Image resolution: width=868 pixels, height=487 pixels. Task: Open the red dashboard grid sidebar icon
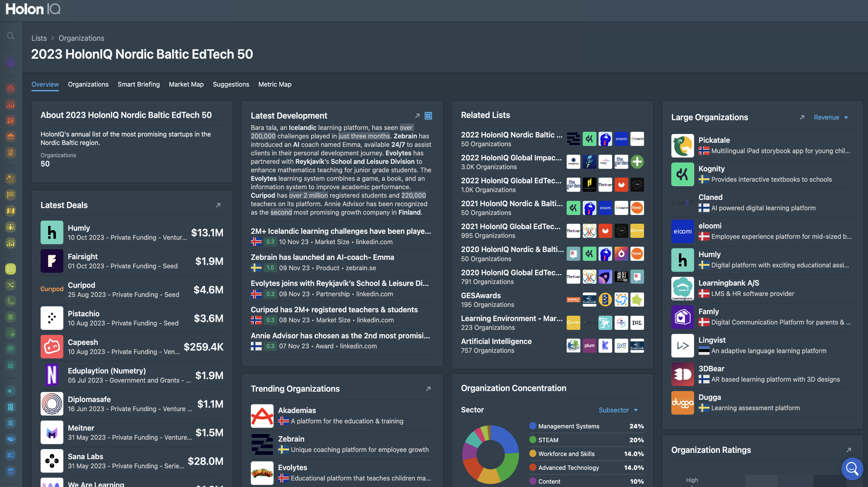tap(11, 120)
